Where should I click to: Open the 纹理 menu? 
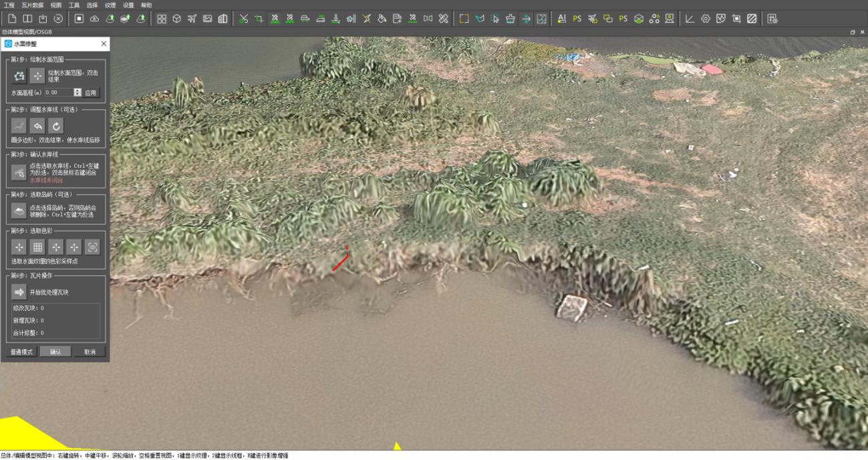pos(110,5)
